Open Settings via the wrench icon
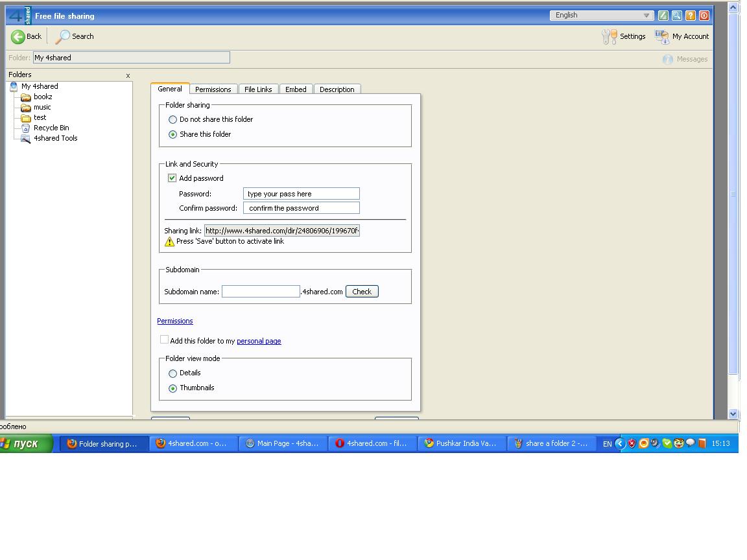This screenshot has height=560, width=747. click(610, 37)
